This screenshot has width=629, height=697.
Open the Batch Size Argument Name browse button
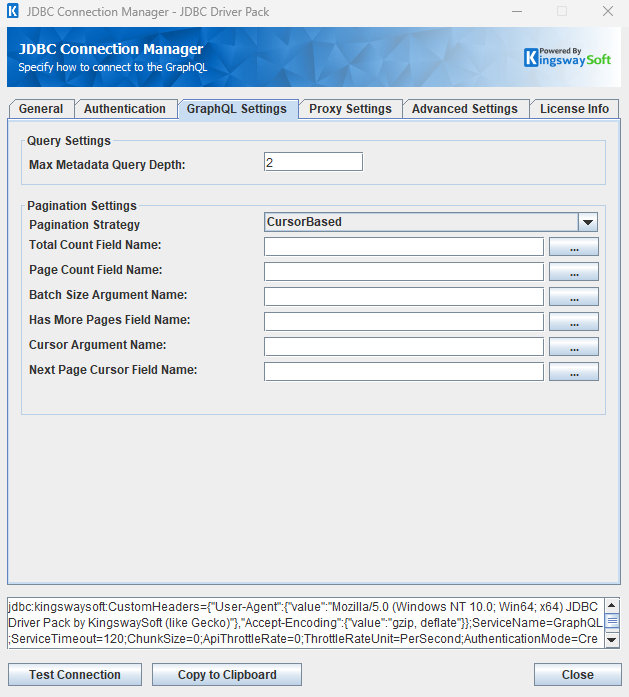click(574, 296)
